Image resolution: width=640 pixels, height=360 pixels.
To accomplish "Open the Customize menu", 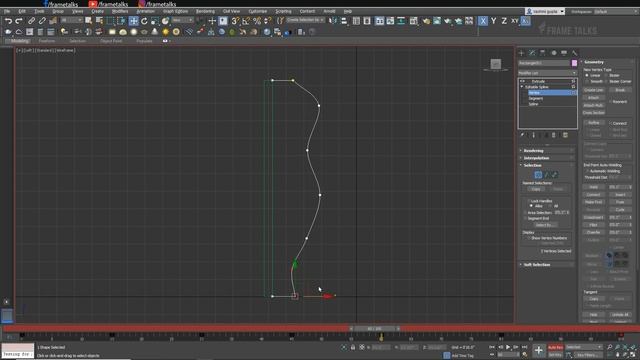I will pyautogui.click(x=258, y=11).
